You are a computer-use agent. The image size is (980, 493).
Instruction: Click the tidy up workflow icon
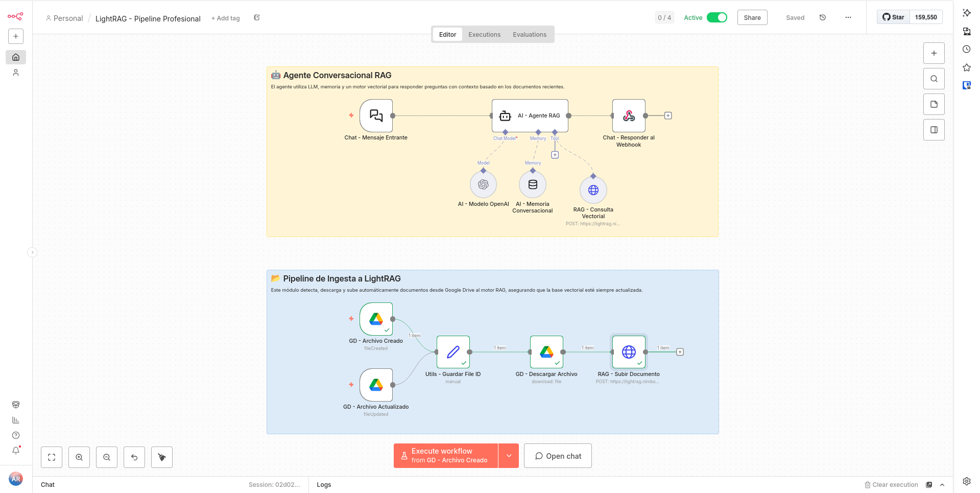click(x=162, y=457)
